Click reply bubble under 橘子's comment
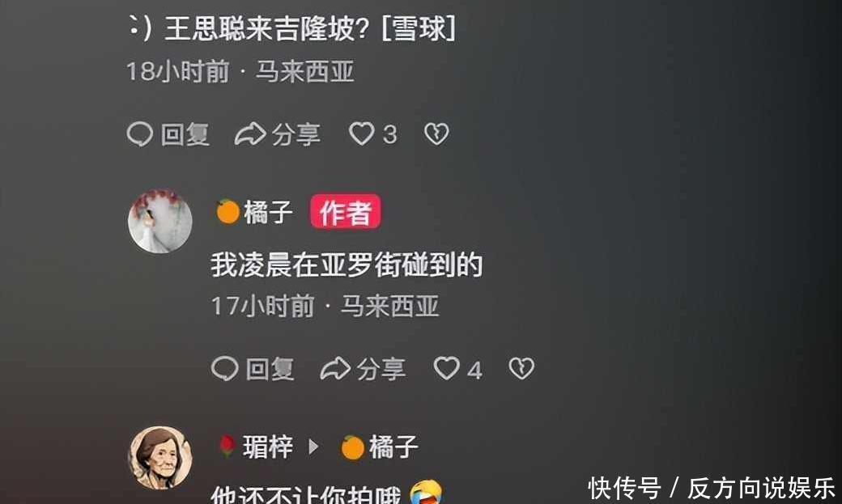 [225, 368]
